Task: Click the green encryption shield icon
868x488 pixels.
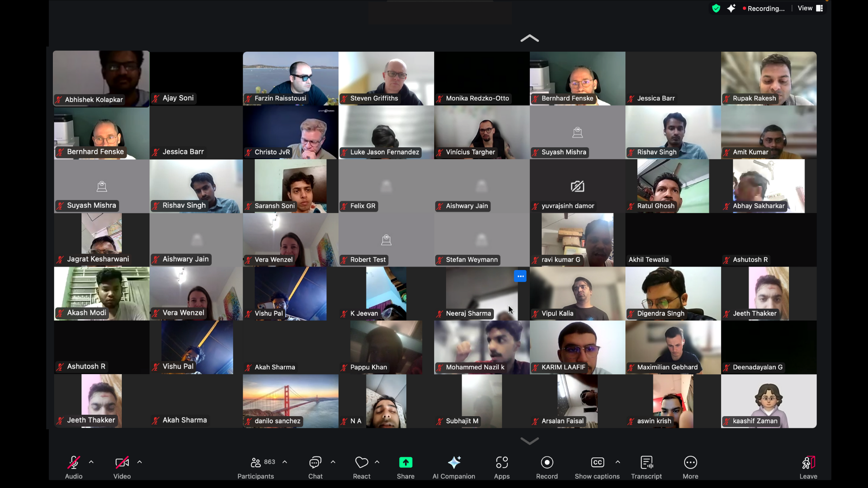Action: click(x=716, y=8)
